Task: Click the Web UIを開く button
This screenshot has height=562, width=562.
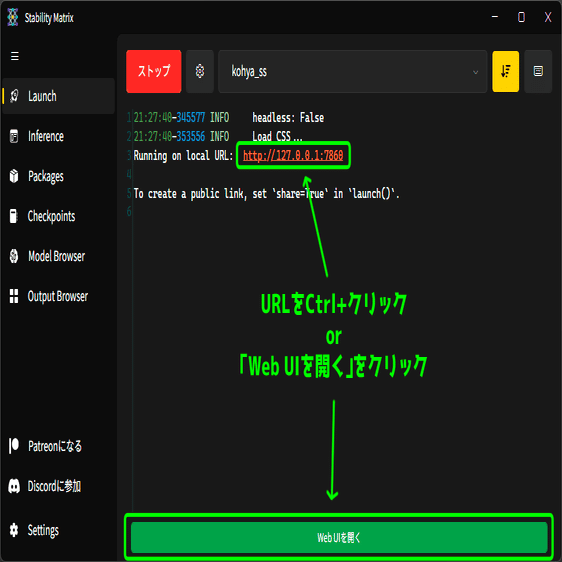Action: click(339, 537)
